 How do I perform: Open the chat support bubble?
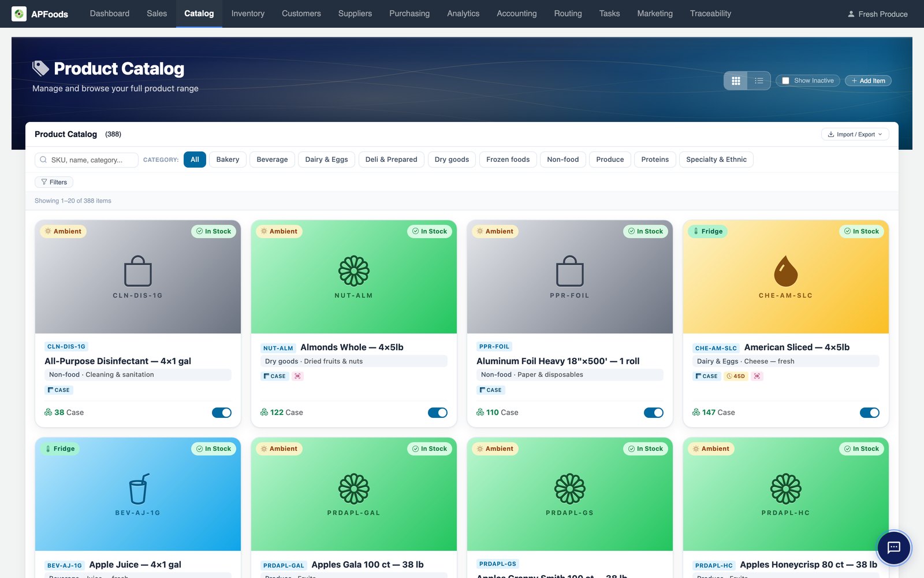(x=894, y=547)
